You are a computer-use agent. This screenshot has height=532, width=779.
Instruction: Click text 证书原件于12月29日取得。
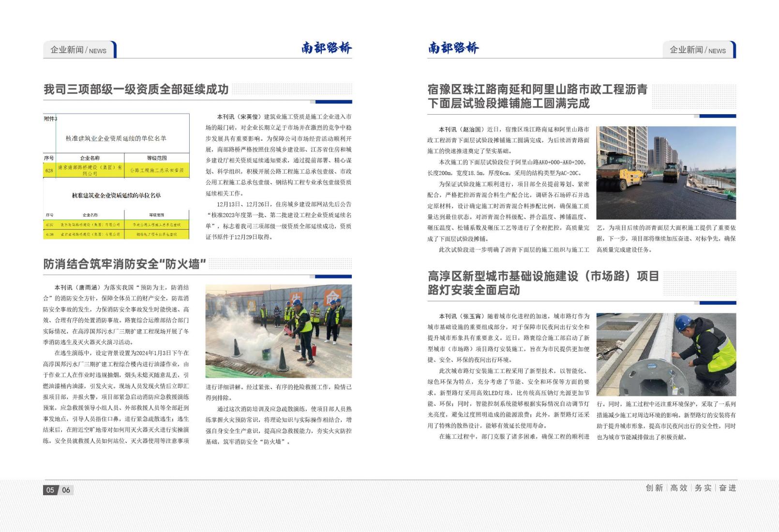(x=239, y=237)
